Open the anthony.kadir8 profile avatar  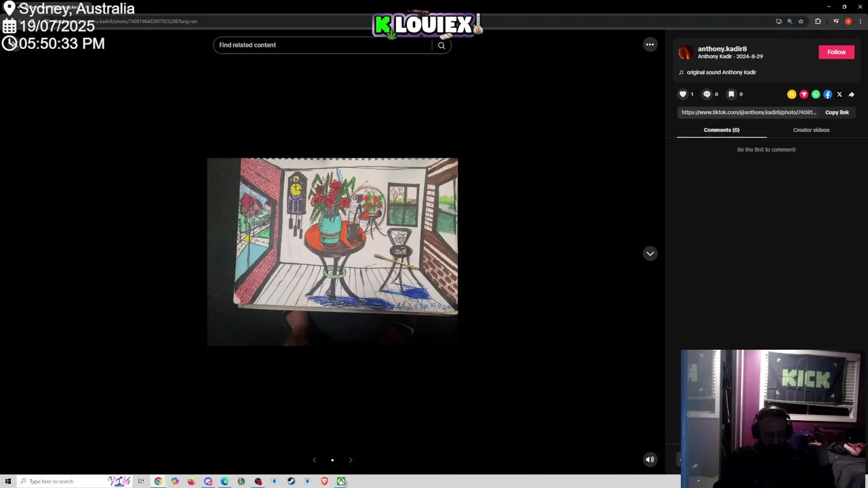pyautogui.click(x=686, y=52)
